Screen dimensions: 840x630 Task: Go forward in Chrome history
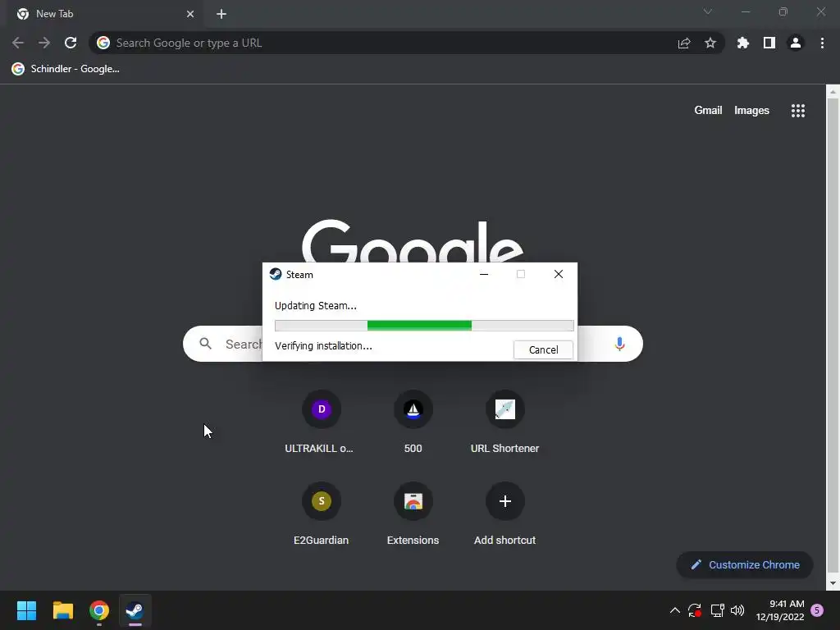(44, 43)
